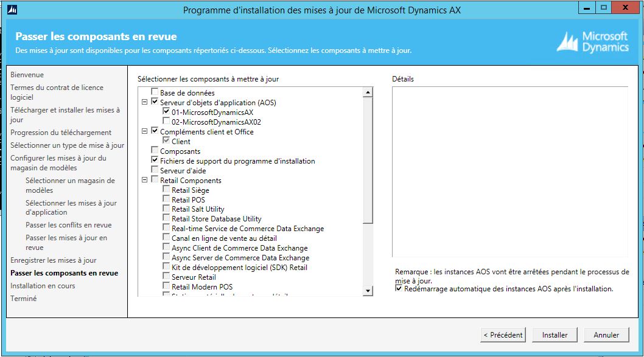Screen dimensions: 644x357
Task: Minimize the installer window
Action: coord(587,8)
